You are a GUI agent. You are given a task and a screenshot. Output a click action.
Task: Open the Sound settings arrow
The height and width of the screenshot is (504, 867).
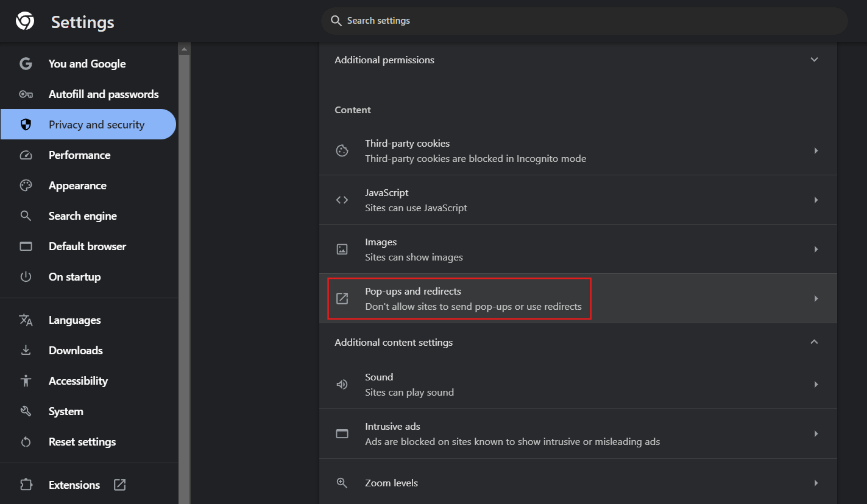816,385
